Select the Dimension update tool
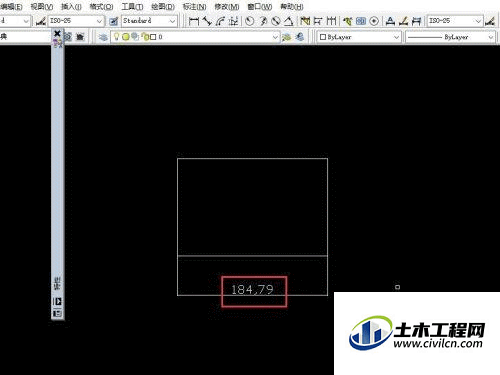The height and width of the screenshot is (375, 500). tap(416, 21)
